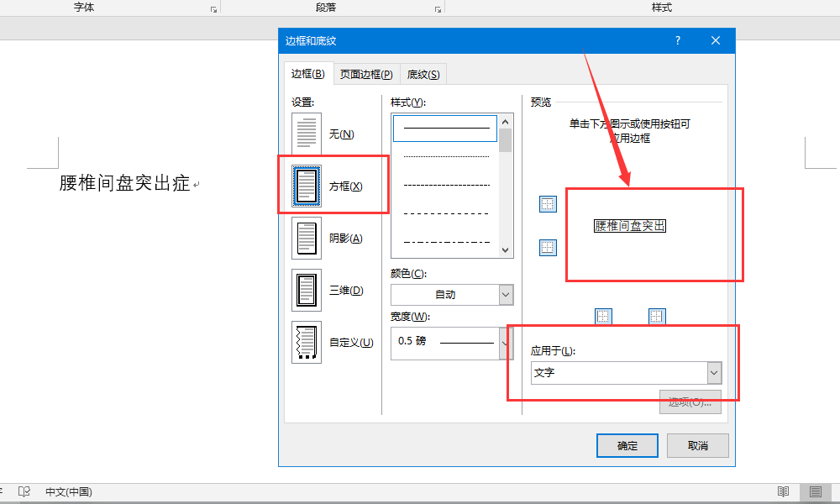Toggle the bottom border button in preview
Image resolution: width=840 pixels, height=504 pixels.
pyautogui.click(x=548, y=248)
